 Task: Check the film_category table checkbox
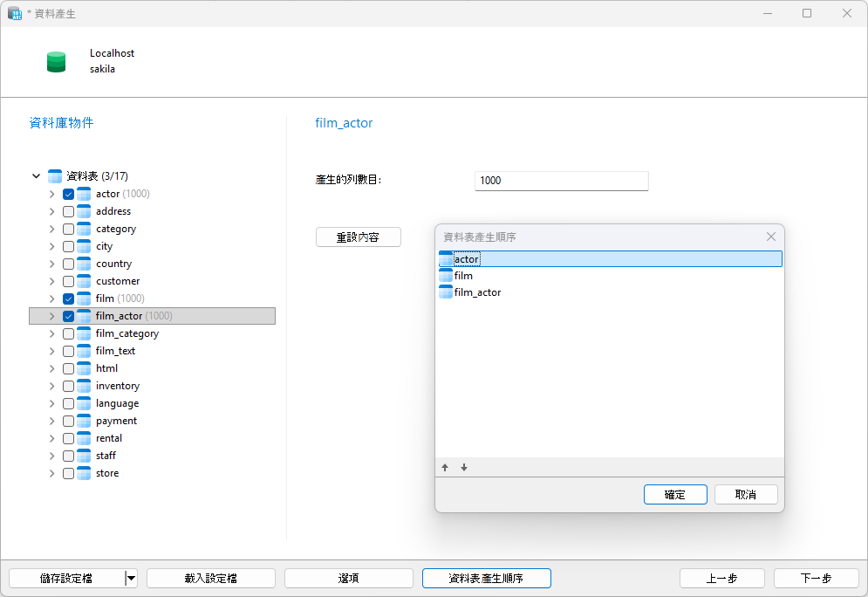[x=69, y=333]
